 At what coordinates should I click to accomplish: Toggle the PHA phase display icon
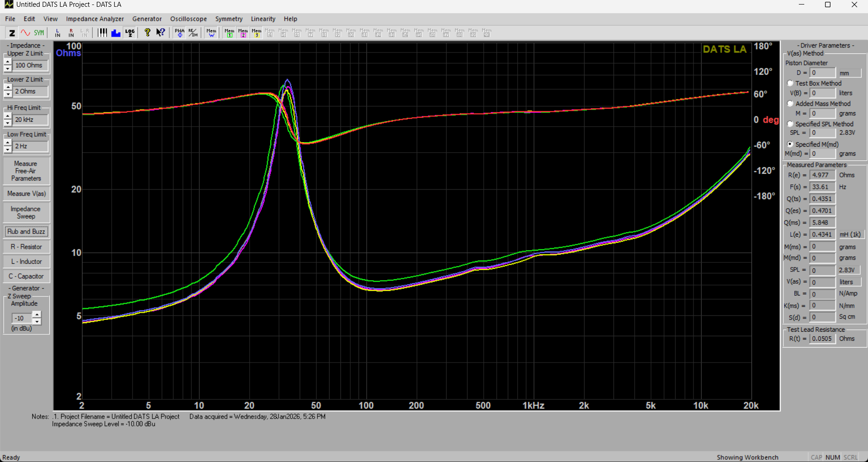[179, 33]
